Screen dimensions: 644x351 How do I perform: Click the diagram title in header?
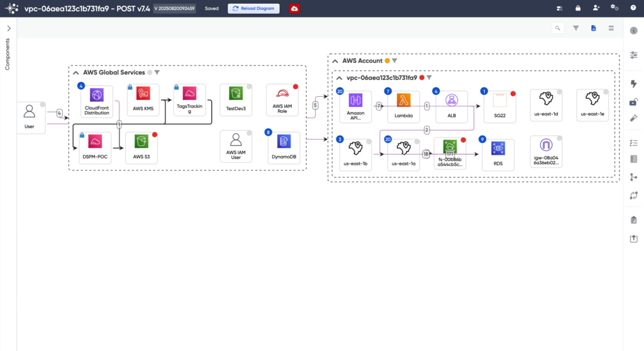[87, 8]
